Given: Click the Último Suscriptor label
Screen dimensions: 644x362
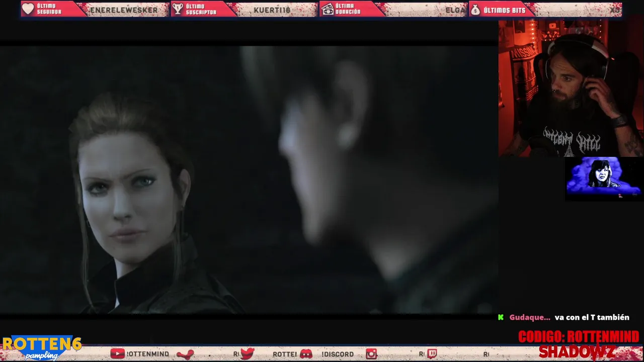Looking at the screenshot, I should (x=201, y=9).
